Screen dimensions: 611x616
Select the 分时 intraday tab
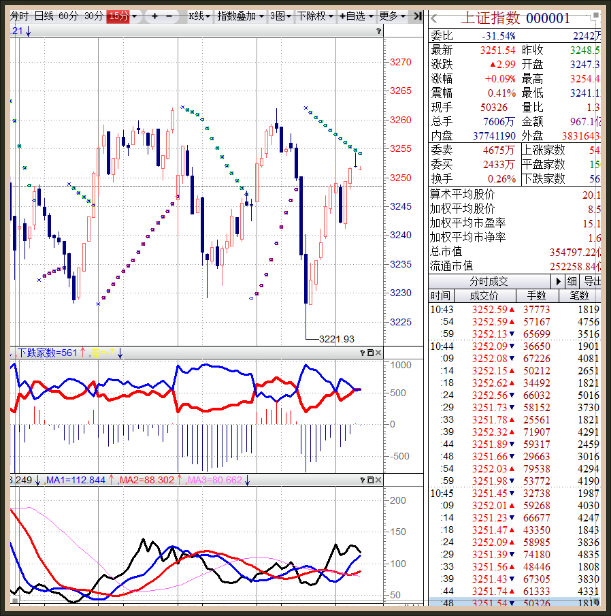[20, 17]
